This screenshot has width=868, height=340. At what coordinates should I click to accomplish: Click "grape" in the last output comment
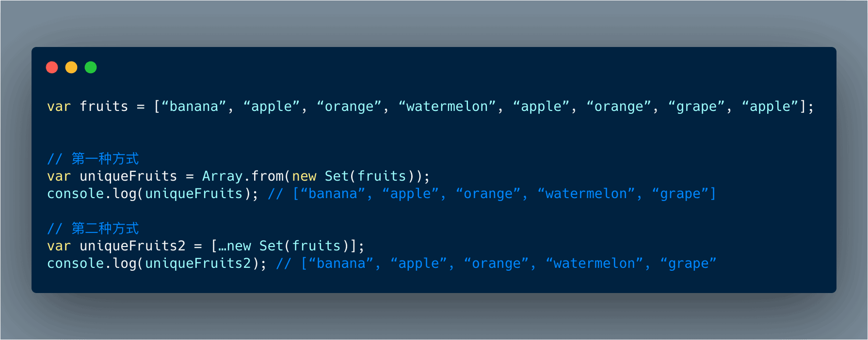[x=688, y=263]
